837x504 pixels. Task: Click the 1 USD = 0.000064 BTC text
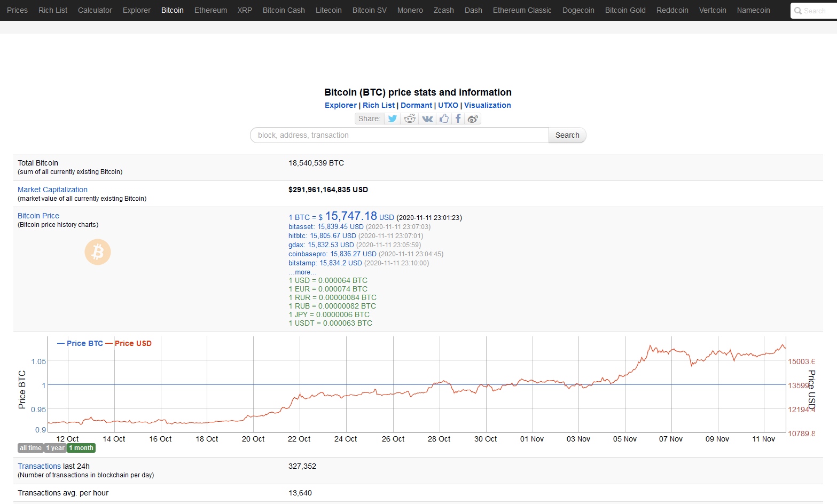pos(328,280)
